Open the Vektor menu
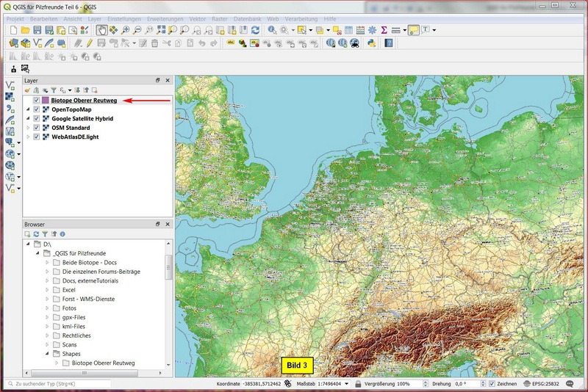 (198, 18)
